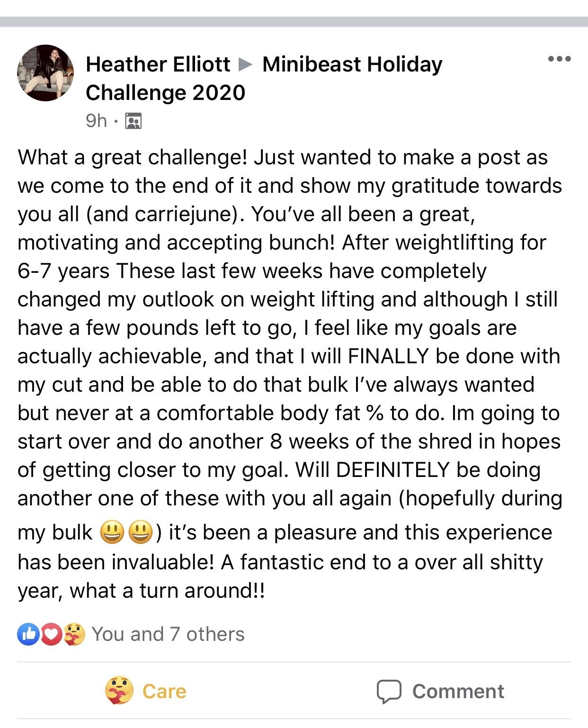Open the "You and 7 others" reactions list
Image resolution: width=588 pixels, height=728 pixels.
(168, 634)
